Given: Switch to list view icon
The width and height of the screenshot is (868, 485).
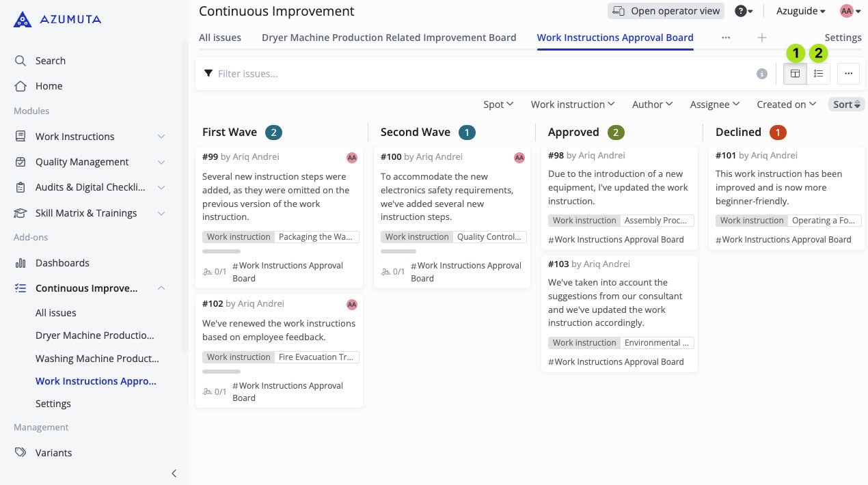Looking at the screenshot, I should (x=818, y=74).
